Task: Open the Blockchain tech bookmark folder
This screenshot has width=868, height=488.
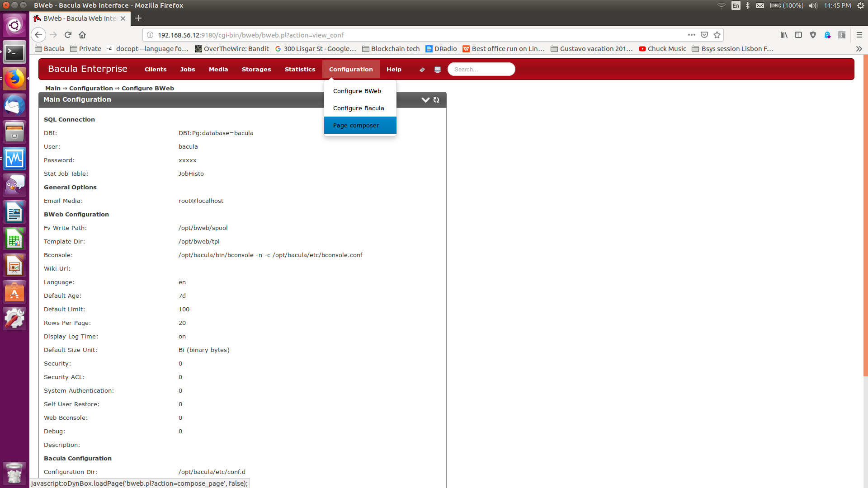Action: pyautogui.click(x=391, y=49)
